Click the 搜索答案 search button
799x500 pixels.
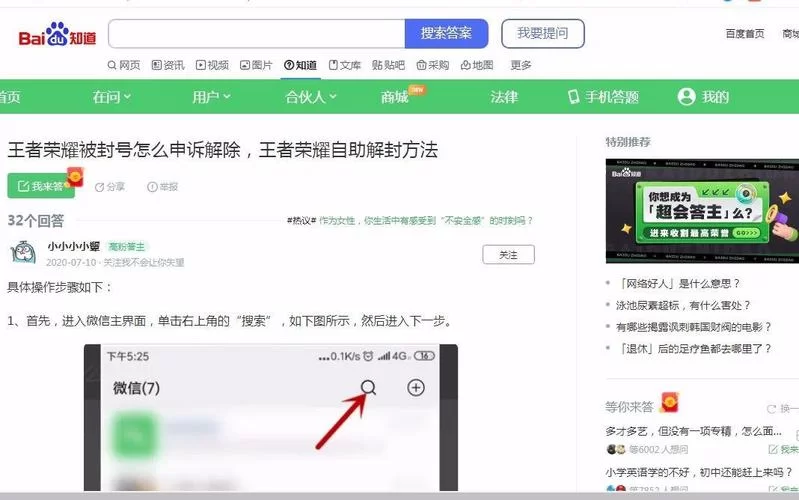[446, 34]
